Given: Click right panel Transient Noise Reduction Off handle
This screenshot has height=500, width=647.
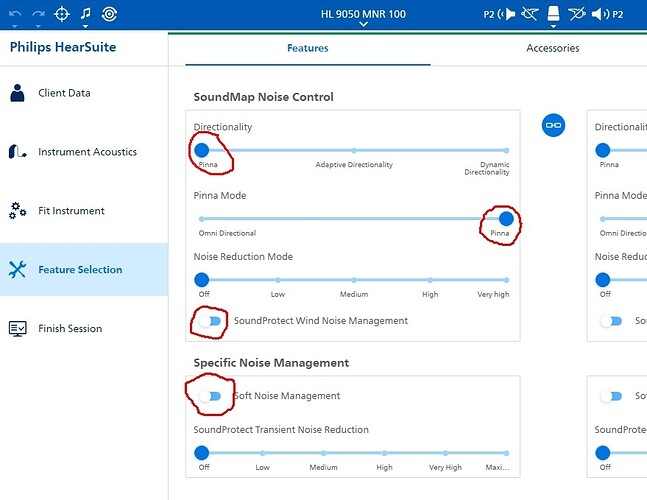Looking at the screenshot, I should tap(602, 453).
